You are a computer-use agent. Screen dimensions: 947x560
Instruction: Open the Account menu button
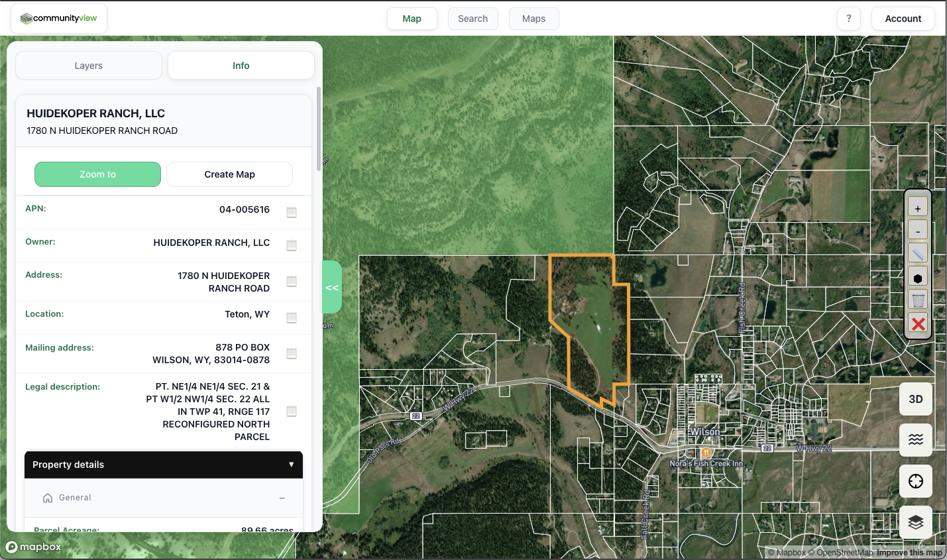(903, 19)
